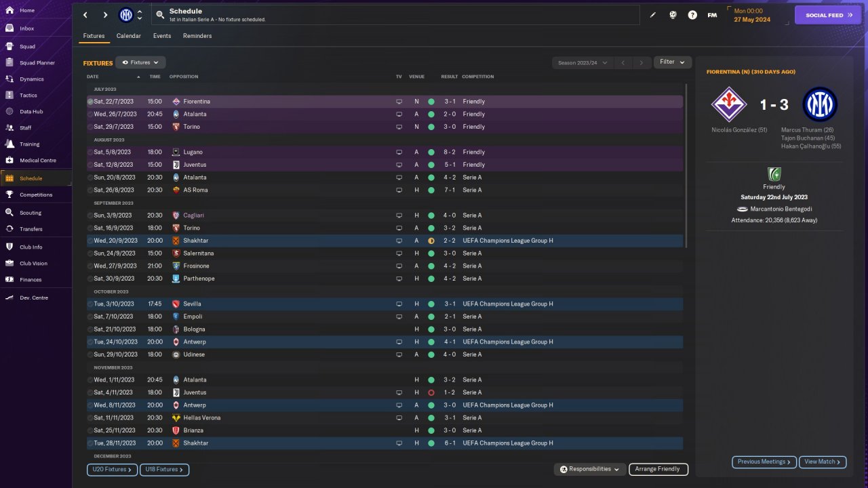
Task: Open the View Match button
Action: [823, 462]
